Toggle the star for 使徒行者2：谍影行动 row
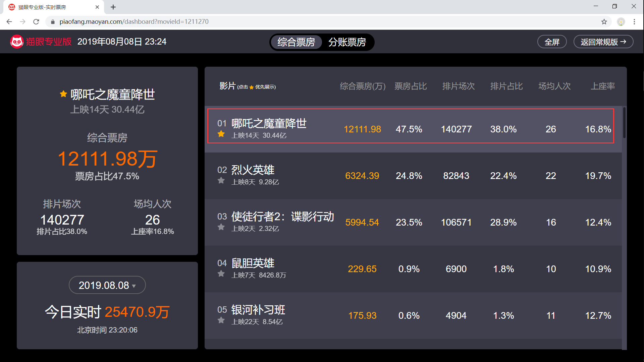This screenshot has width=644, height=362. point(221,227)
